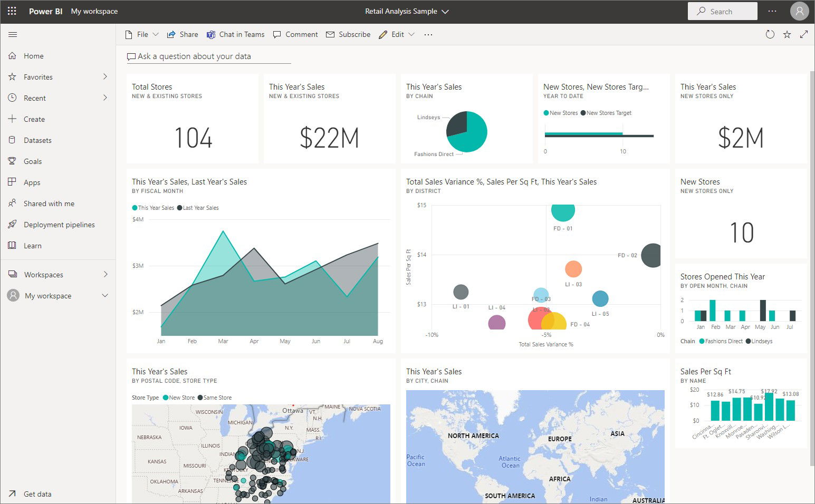Viewport: 815px width, 504px height.
Task: Mark the dashboard as favorite with star icon
Action: pyautogui.click(x=787, y=34)
